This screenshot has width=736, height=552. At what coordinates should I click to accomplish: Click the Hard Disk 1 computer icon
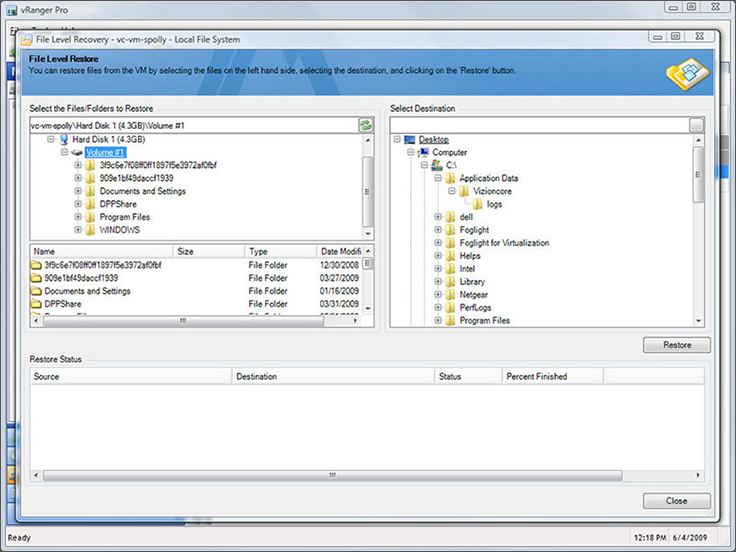click(64, 139)
